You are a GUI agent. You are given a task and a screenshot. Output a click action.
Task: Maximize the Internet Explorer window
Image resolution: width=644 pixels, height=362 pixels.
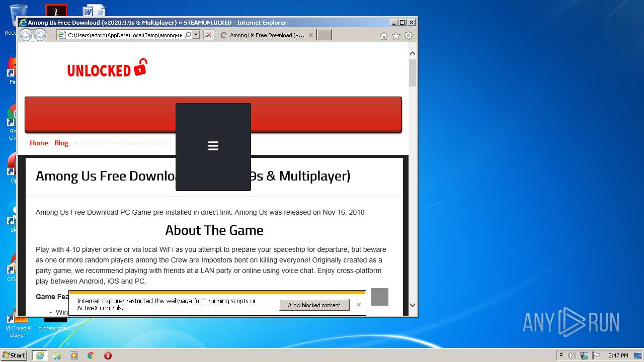(x=403, y=23)
